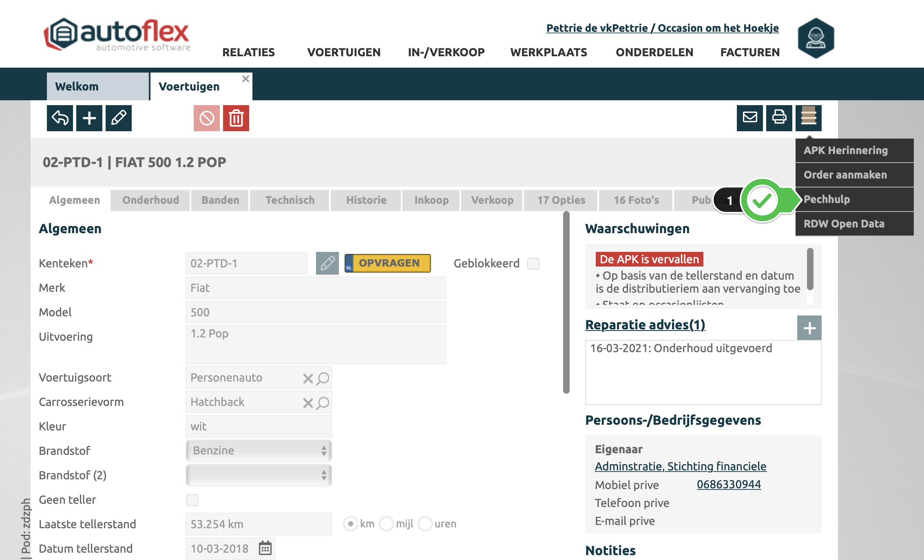Add a new vehicle with plus icon
Screen dimensions: 924x560
(x=89, y=118)
